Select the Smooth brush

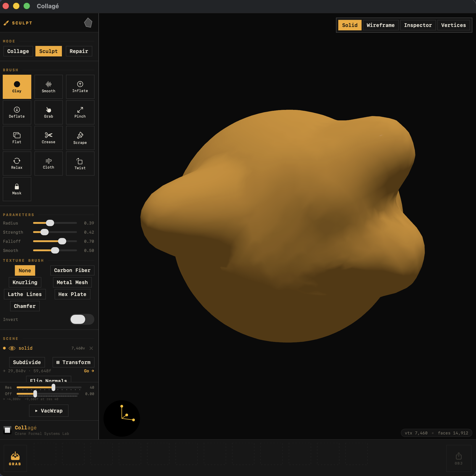pyautogui.click(x=48, y=87)
